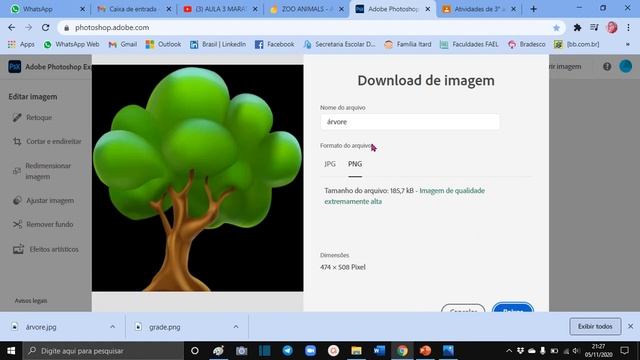
Task: Switch to the WhatsApp browser tab
Action: 47,9
